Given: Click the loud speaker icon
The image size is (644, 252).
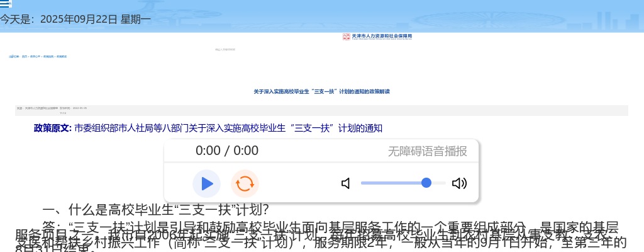Looking at the screenshot, I should [x=459, y=183].
